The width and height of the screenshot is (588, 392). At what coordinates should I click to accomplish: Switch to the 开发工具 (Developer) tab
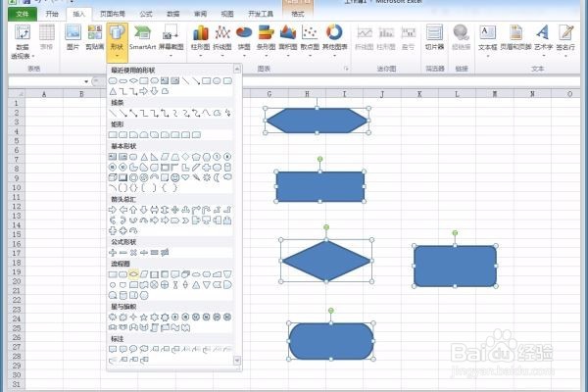(x=261, y=14)
